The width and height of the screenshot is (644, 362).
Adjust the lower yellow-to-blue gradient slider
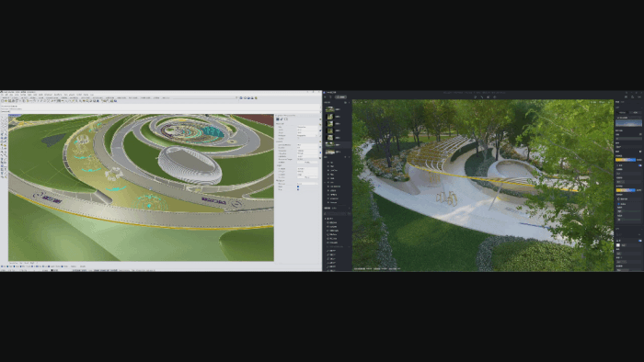pyautogui.click(x=626, y=190)
